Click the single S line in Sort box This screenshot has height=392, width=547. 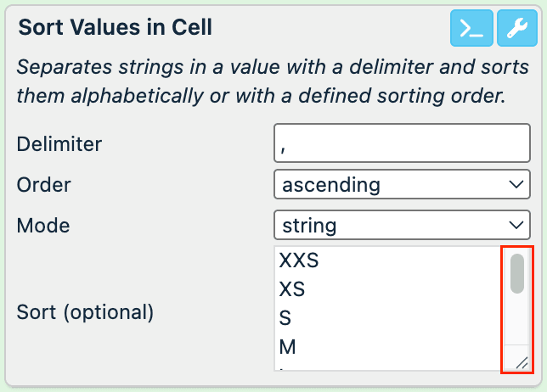tap(285, 318)
